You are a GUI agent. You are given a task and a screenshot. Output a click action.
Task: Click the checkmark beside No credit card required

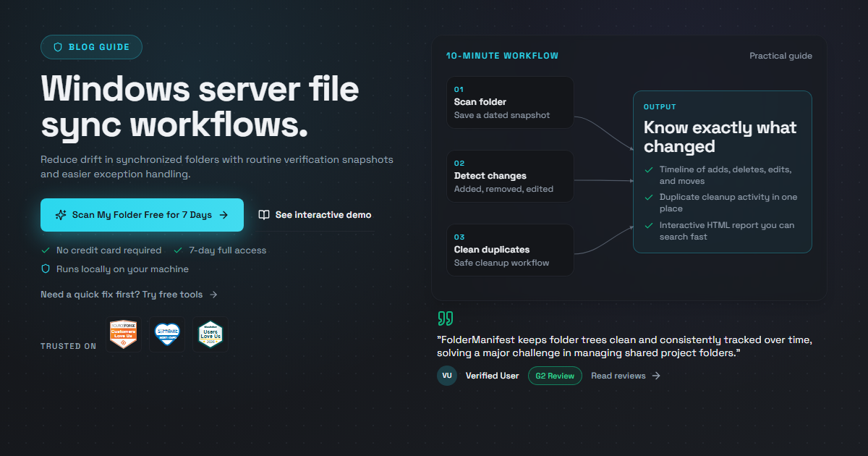46,250
